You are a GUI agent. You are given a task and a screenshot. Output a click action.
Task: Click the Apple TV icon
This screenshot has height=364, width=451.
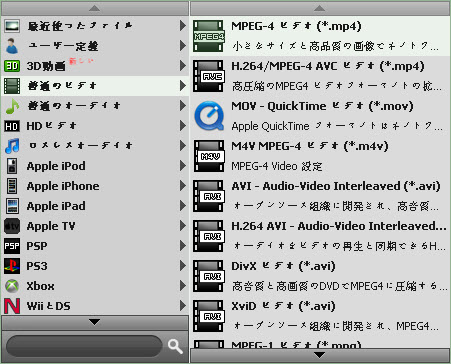[x=12, y=226]
